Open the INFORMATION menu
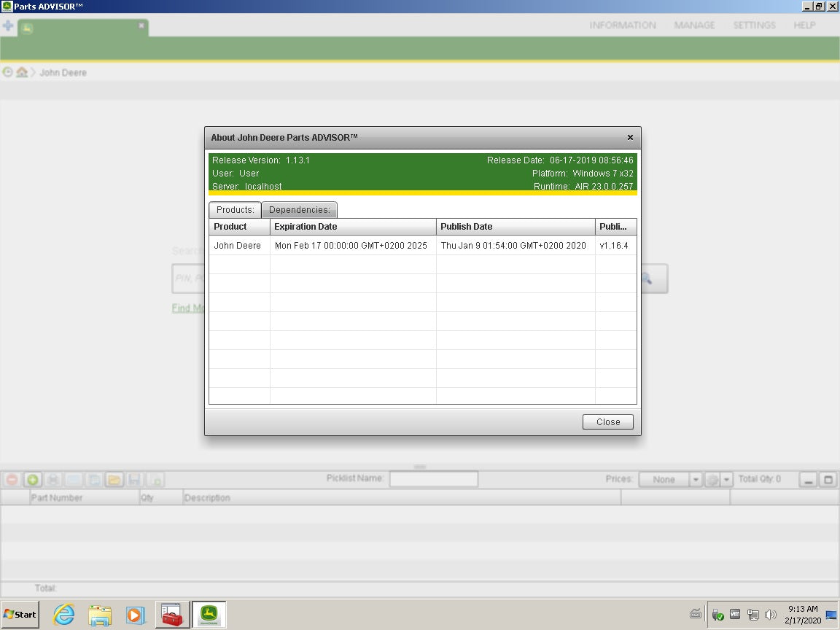The width and height of the screenshot is (840, 630). [x=622, y=26]
